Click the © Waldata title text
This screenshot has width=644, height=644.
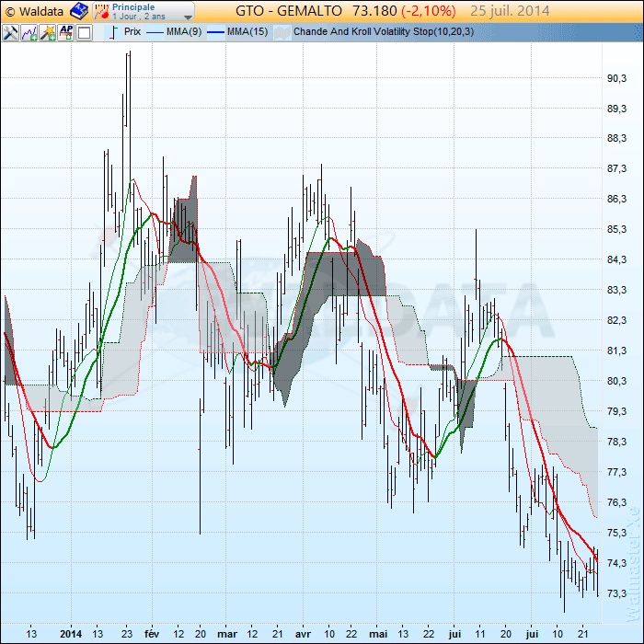point(35,11)
